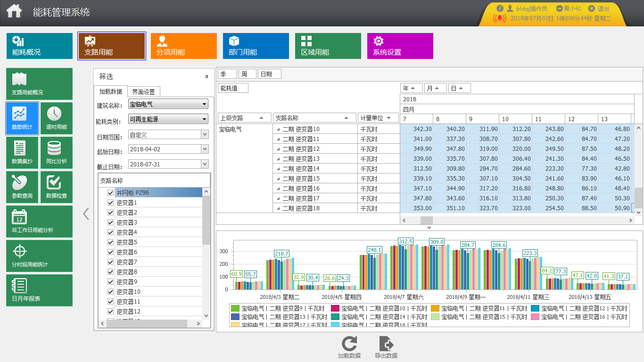
Task: Open the 数据集抄 sidebar tile
Action: [22, 153]
